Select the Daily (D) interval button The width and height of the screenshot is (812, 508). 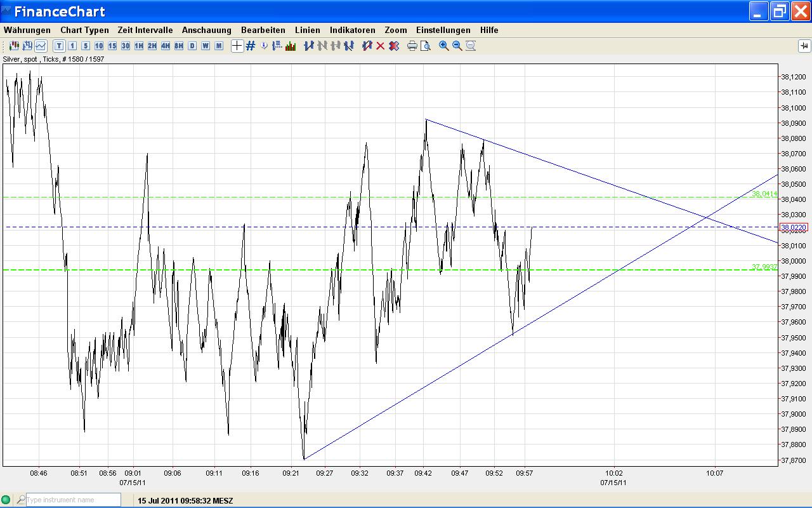tap(192, 46)
